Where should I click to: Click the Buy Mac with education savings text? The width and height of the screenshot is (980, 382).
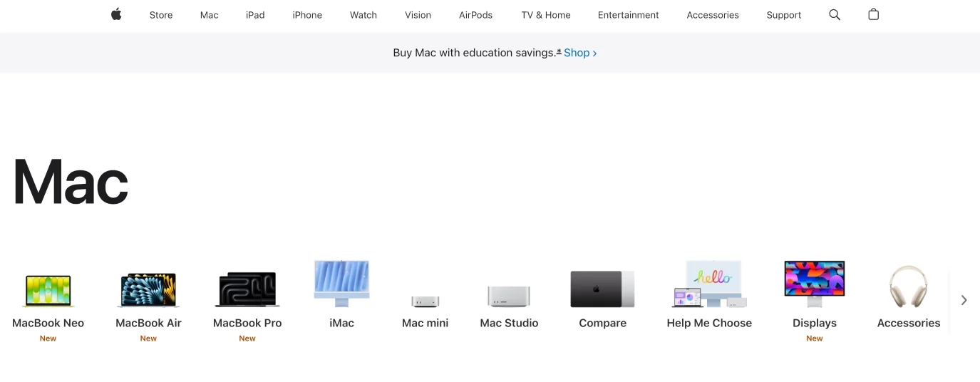point(474,53)
